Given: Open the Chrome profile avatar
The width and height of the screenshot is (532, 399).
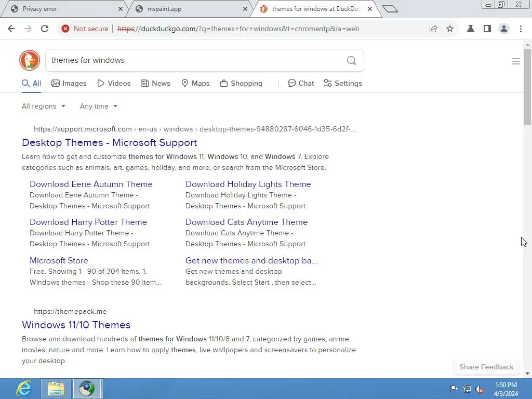Looking at the screenshot, I should (504, 29).
